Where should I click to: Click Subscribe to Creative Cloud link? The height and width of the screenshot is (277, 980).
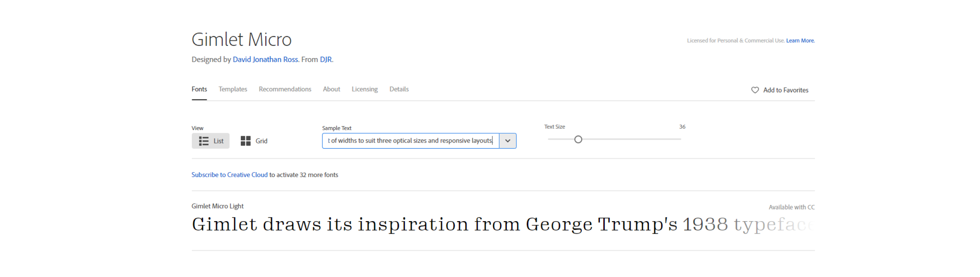pyautogui.click(x=229, y=174)
